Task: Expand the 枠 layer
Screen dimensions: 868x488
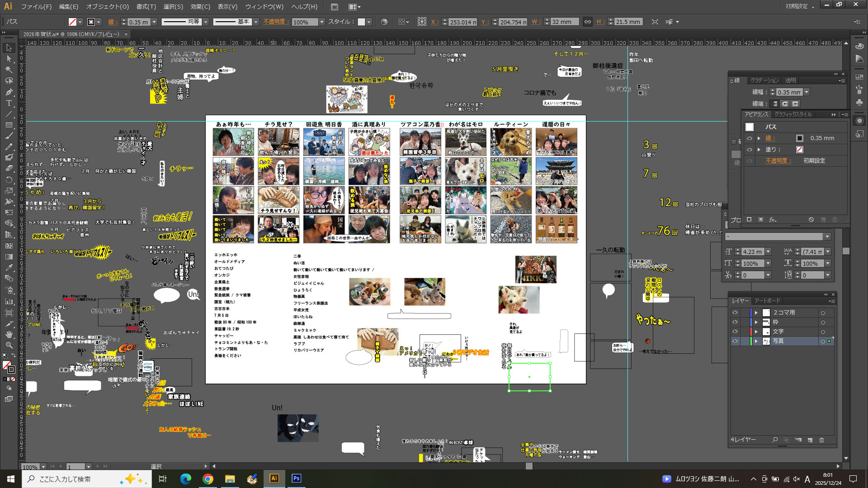Action: pyautogui.click(x=756, y=322)
